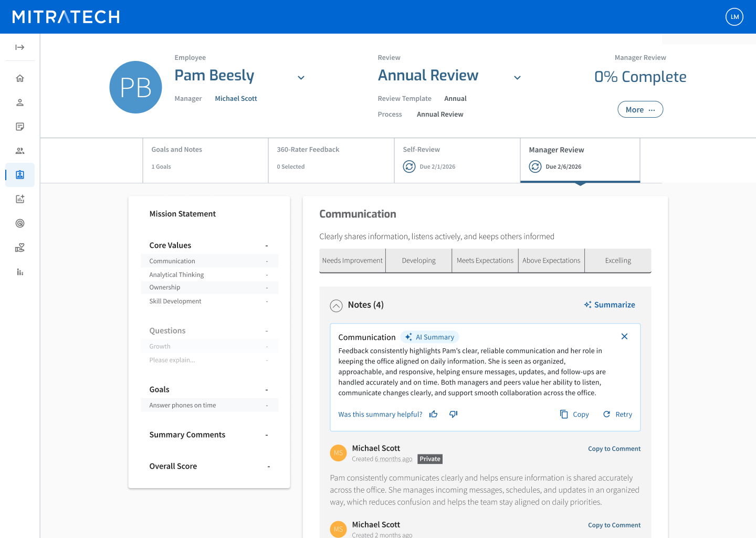Click the first note's MS avatar
This screenshot has width=756, height=538.
338,453
